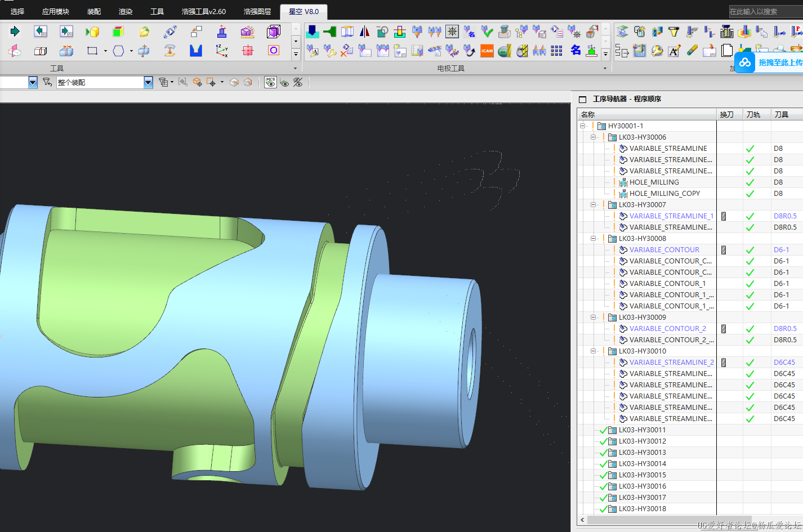Collapse the HY30001-1 root node
The width and height of the screenshot is (803, 532).
pos(583,126)
